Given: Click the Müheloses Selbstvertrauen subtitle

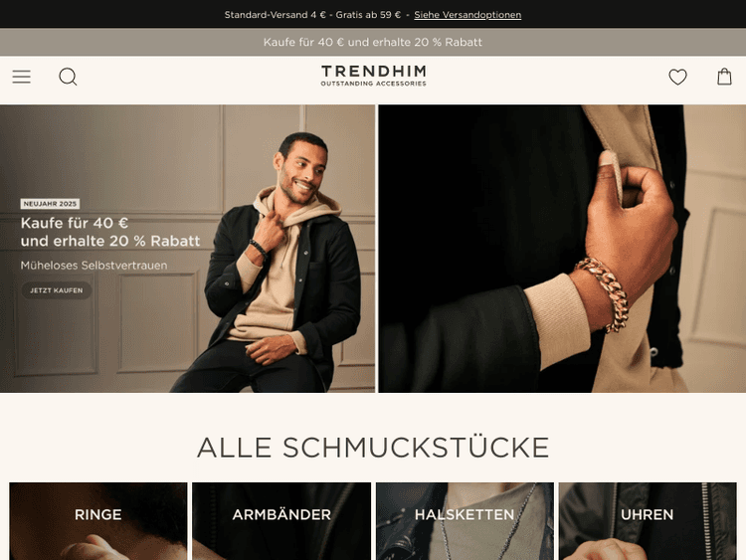Looking at the screenshot, I should [x=93, y=266].
